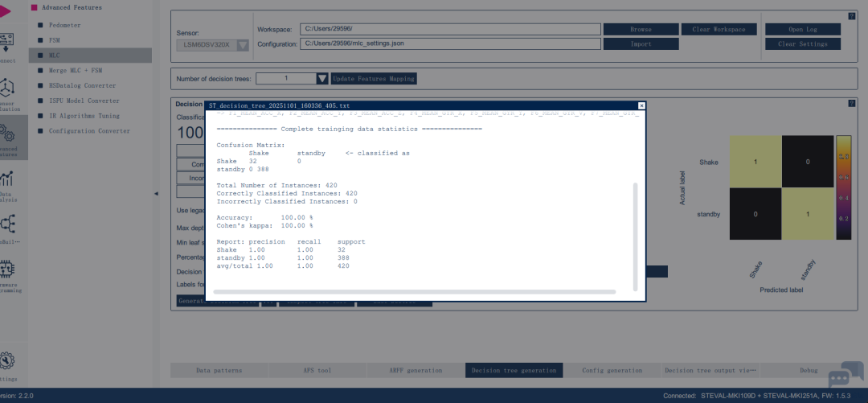Image resolution: width=868 pixels, height=403 pixels.
Task: Open ISPU Model Converter entry
Action: tap(84, 101)
